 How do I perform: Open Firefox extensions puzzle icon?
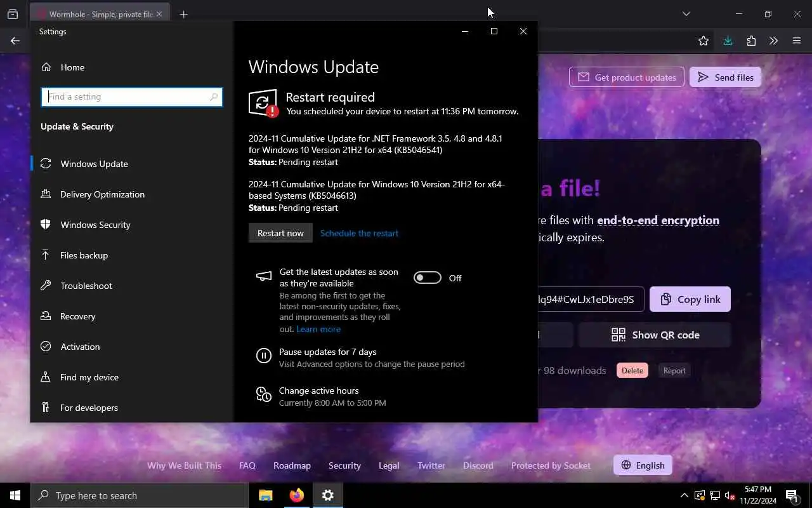[x=751, y=41]
